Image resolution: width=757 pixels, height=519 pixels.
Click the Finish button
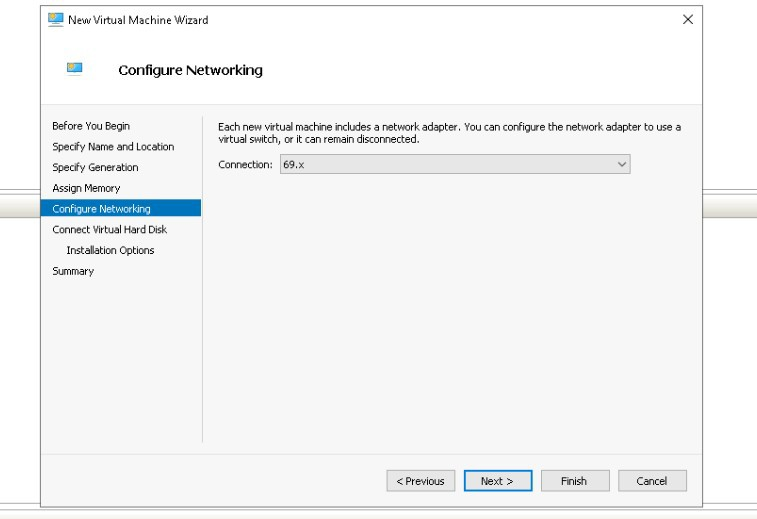click(574, 481)
